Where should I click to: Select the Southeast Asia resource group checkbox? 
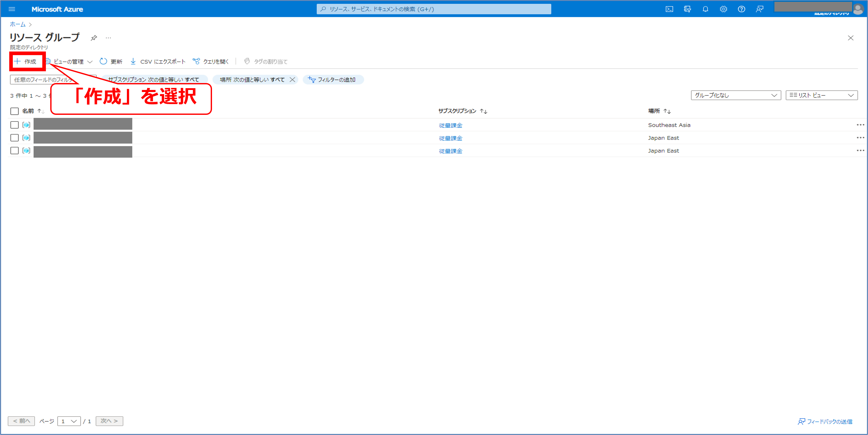pos(15,125)
